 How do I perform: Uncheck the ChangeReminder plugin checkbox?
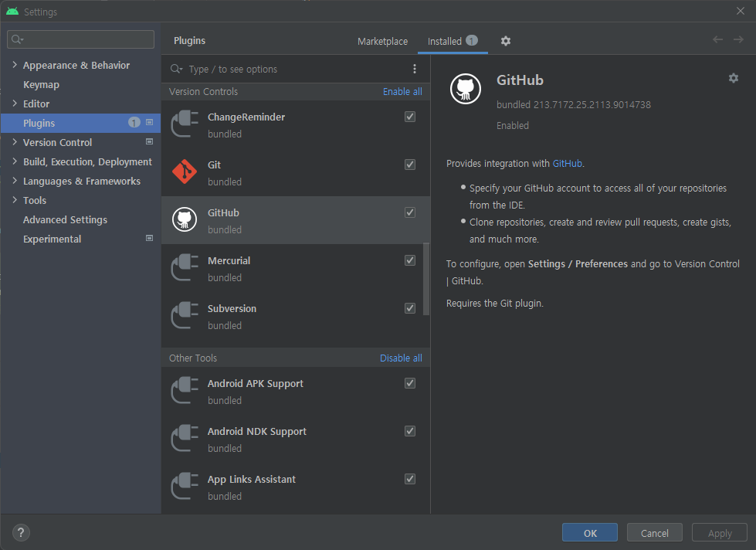[x=410, y=117]
